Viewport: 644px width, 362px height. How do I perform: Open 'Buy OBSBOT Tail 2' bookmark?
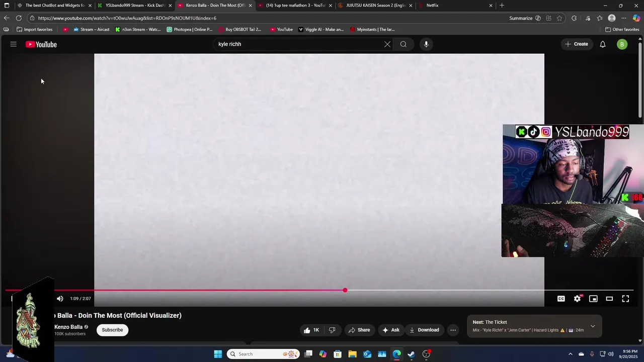(240, 29)
